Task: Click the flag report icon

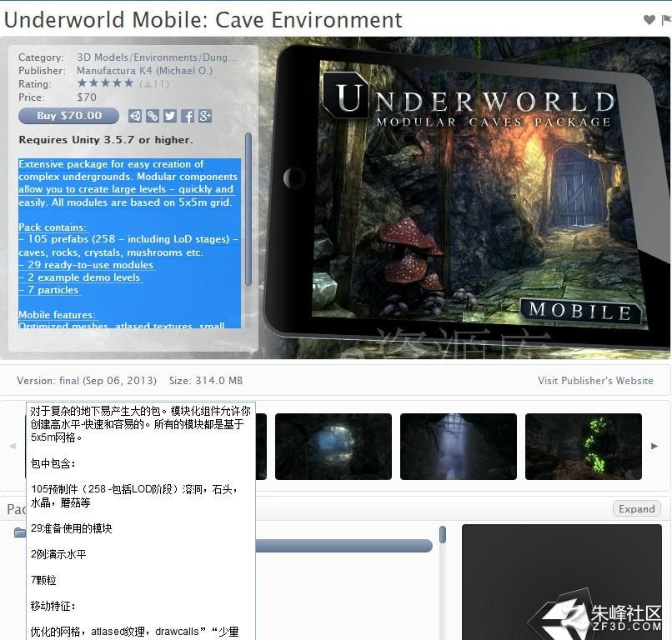Action: tap(666, 20)
